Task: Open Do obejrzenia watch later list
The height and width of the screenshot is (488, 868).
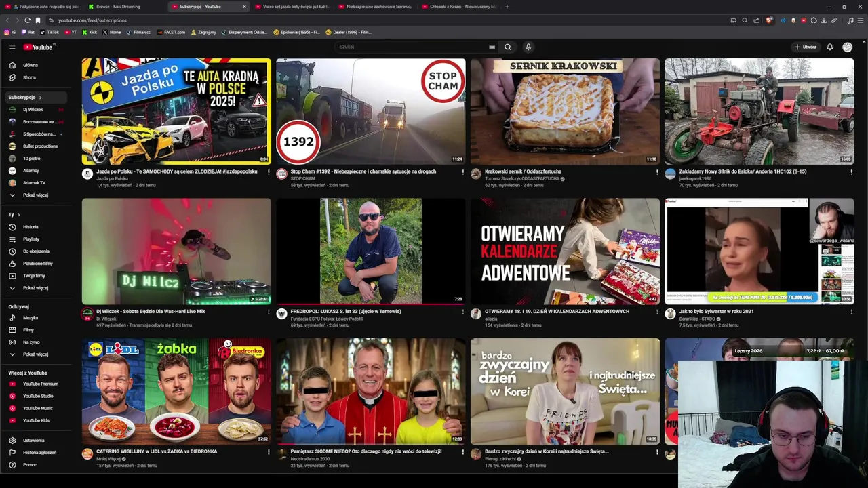Action: [x=35, y=251]
